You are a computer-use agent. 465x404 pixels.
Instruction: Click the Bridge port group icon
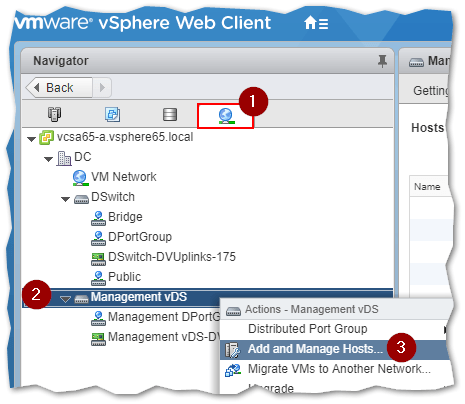[x=98, y=218]
